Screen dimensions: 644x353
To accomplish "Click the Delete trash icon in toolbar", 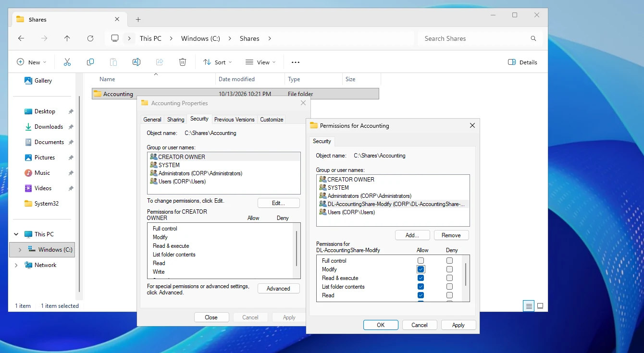I will (x=182, y=62).
